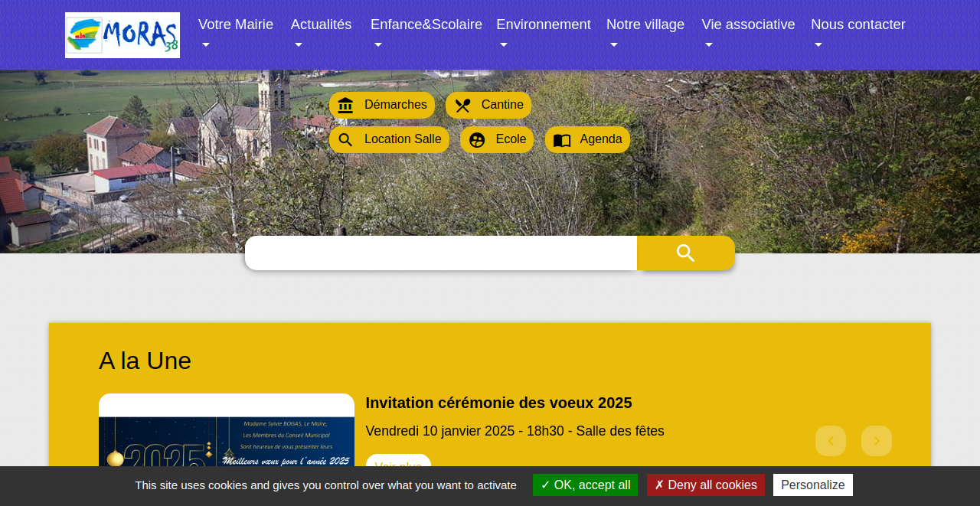Open the Environnement menu
This screenshot has width=980, height=506.
543,24
